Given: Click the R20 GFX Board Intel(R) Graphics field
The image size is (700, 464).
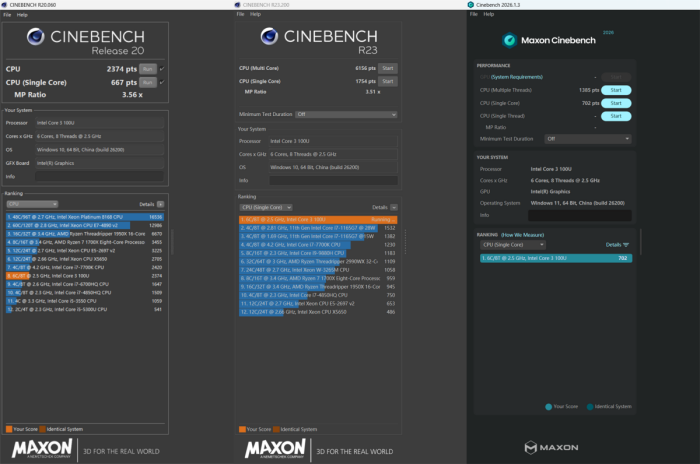Looking at the screenshot, I should (x=99, y=163).
